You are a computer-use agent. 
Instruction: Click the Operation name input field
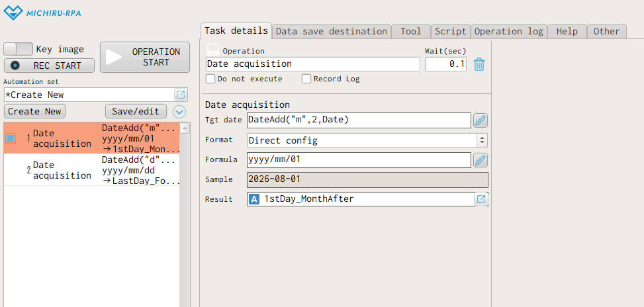(313, 64)
